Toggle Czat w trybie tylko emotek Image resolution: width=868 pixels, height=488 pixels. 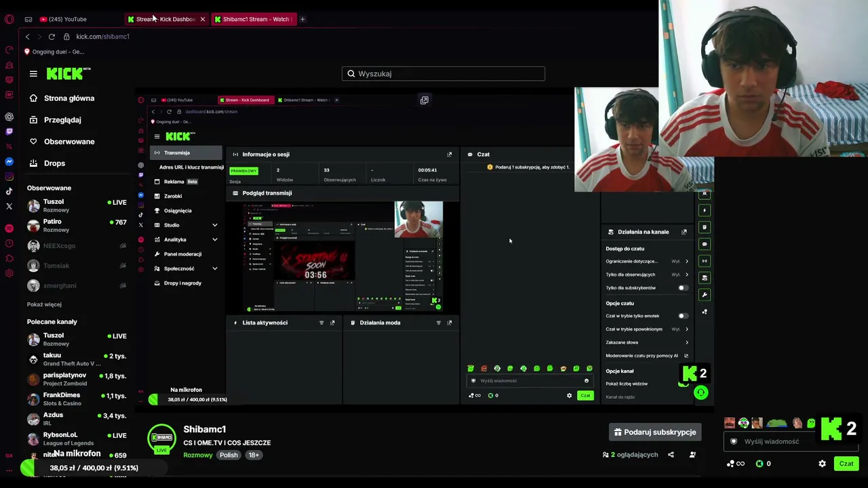tap(683, 316)
